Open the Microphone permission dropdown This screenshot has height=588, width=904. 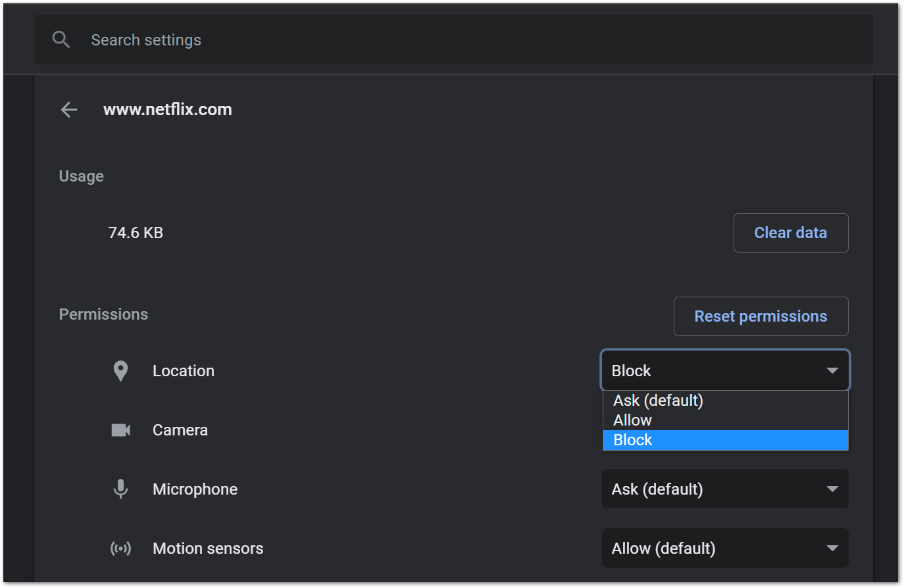tap(725, 489)
